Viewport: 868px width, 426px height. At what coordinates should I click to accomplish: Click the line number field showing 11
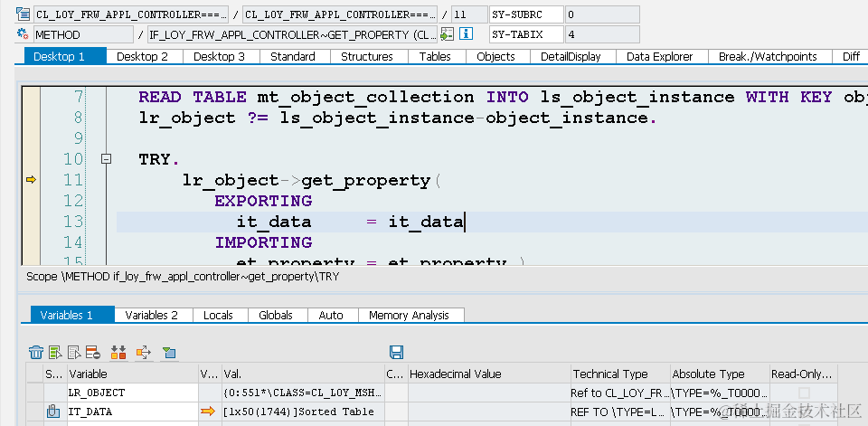[x=468, y=14]
